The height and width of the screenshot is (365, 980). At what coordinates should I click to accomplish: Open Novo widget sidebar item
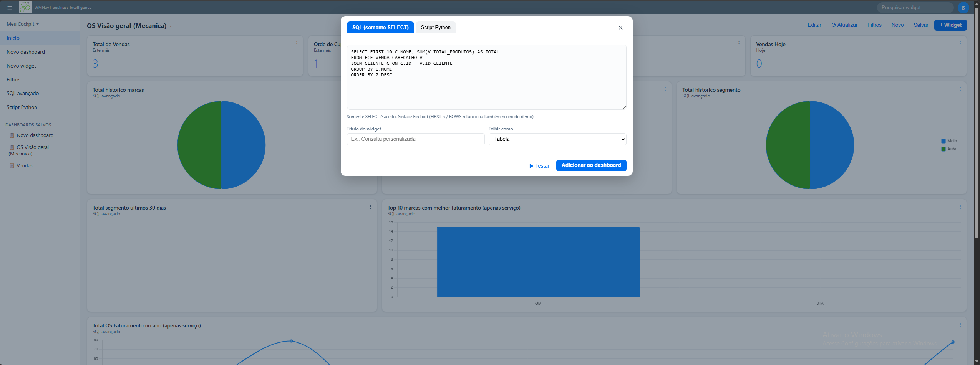coord(40,66)
